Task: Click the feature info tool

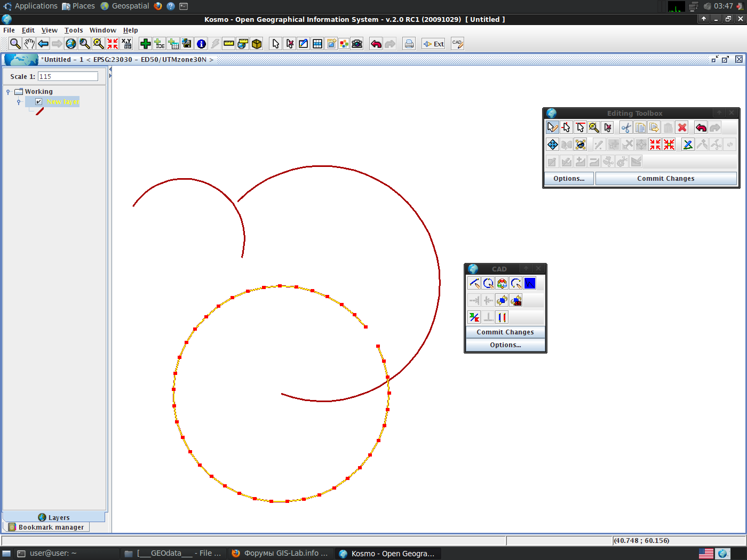Action: [201, 44]
